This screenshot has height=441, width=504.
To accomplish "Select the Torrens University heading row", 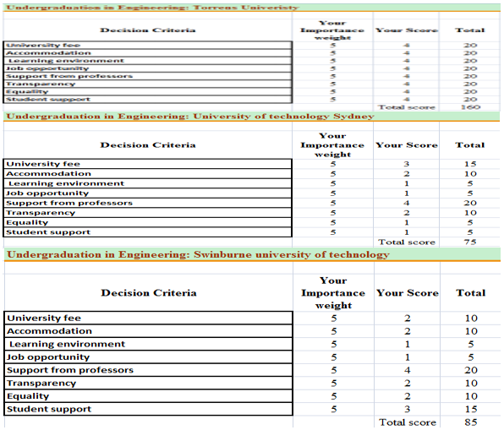I will click(x=251, y=8).
